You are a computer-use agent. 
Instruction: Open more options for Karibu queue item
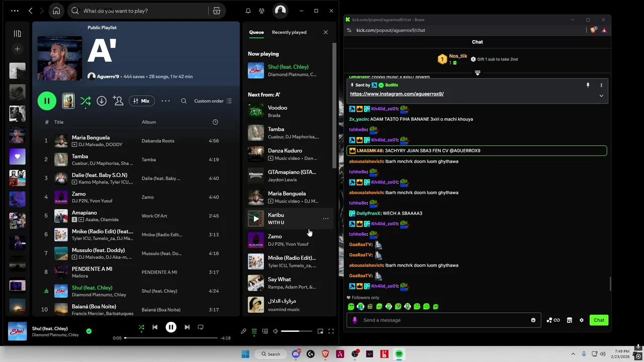(x=326, y=219)
